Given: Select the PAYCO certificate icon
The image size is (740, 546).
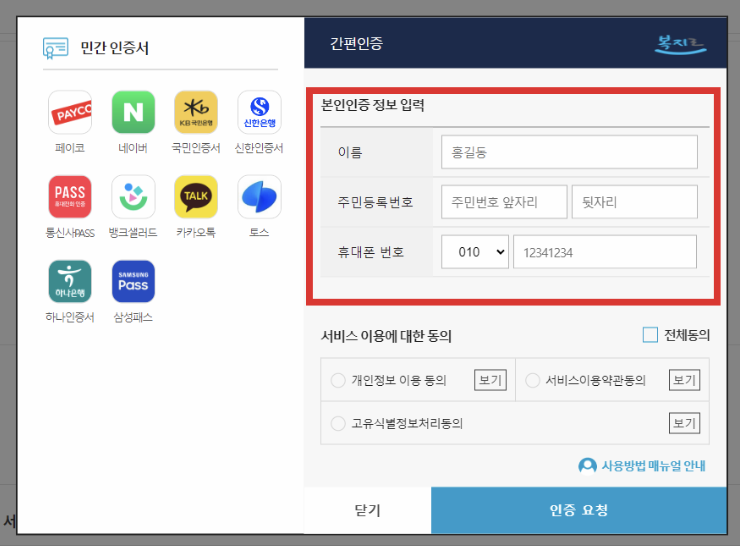Looking at the screenshot, I should pos(70,112).
